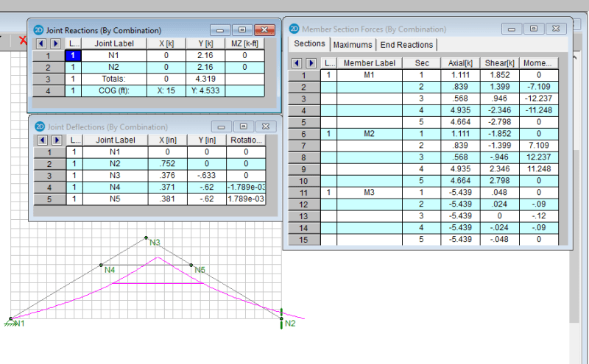The width and height of the screenshot is (589, 364).
Task: Click previous arrow in Joint Deflections table
Action: coord(43,140)
